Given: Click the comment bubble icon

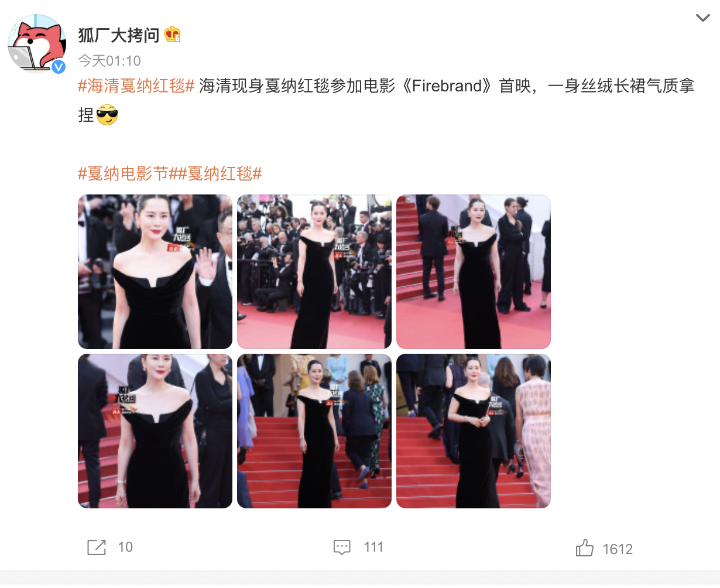Looking at the screenshot, I should pos(342,547).
